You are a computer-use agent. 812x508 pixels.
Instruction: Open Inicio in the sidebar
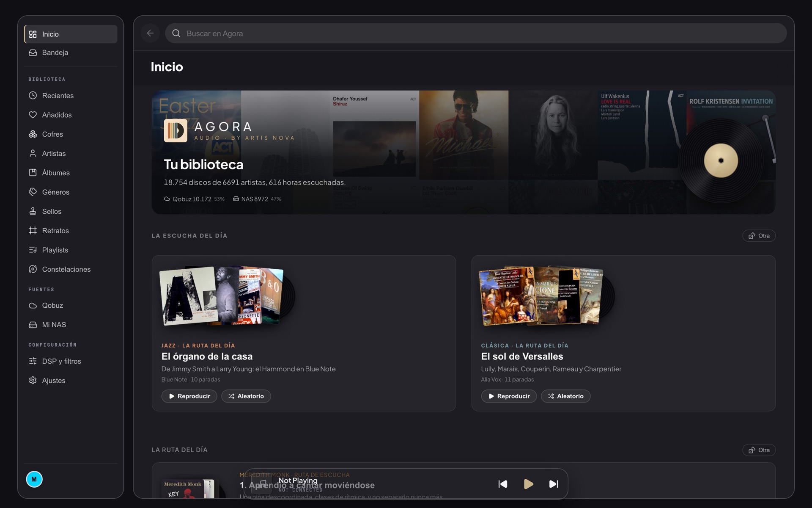coord(71,34)
